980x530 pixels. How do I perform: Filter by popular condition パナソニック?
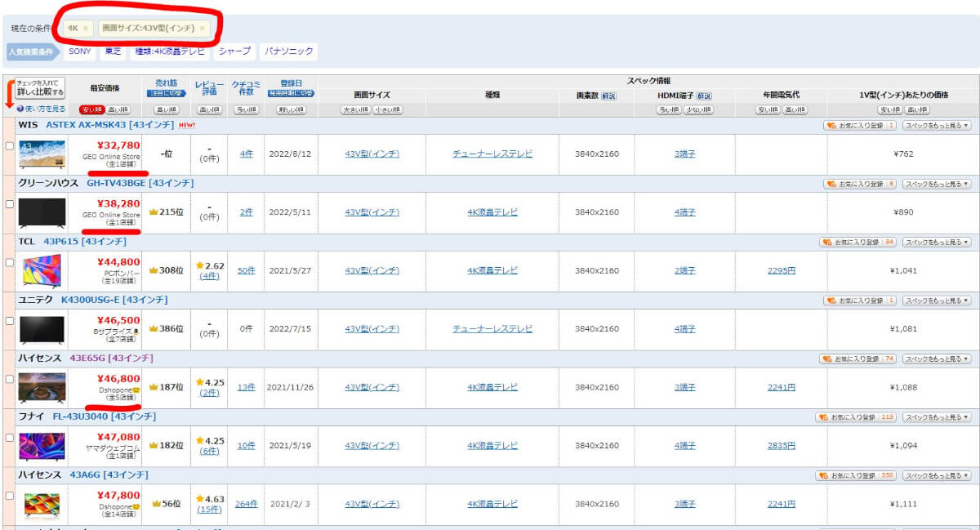(x=288, y=51)
